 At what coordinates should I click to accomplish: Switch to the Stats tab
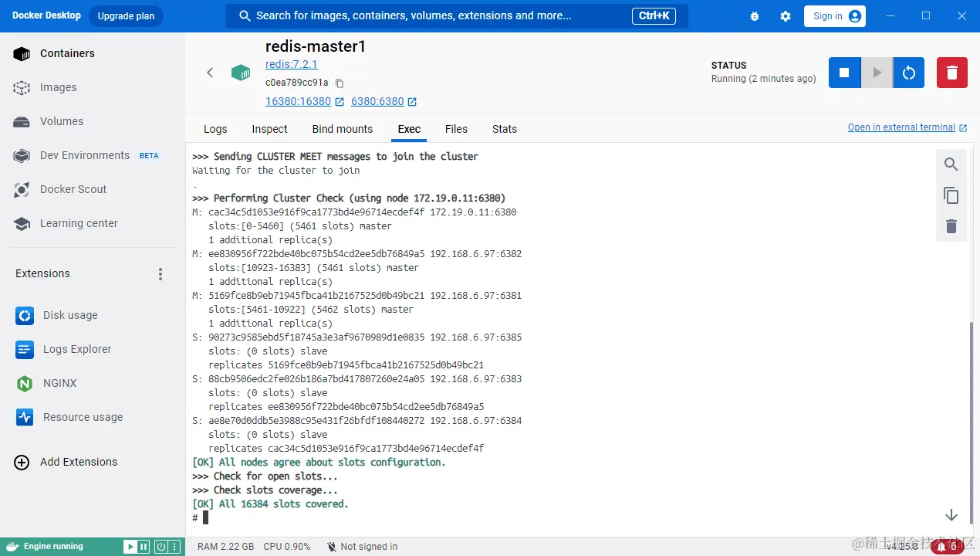click(505, 129)
